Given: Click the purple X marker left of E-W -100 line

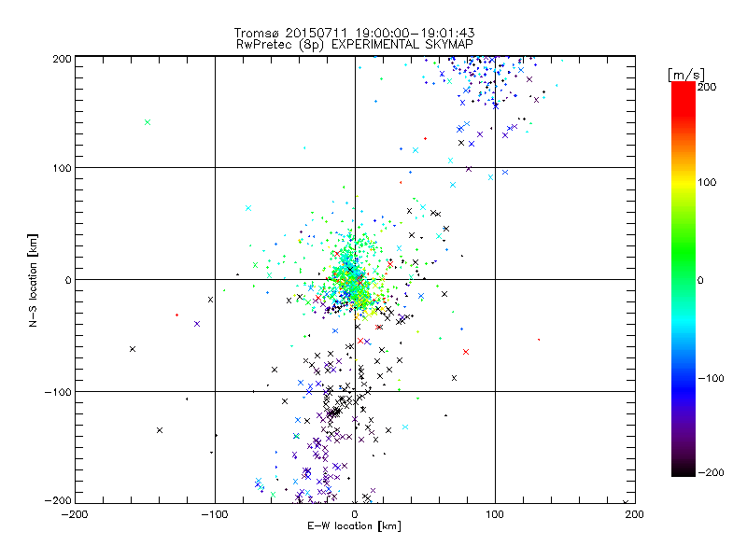Looking at the screenshot, I should point(197,324).
